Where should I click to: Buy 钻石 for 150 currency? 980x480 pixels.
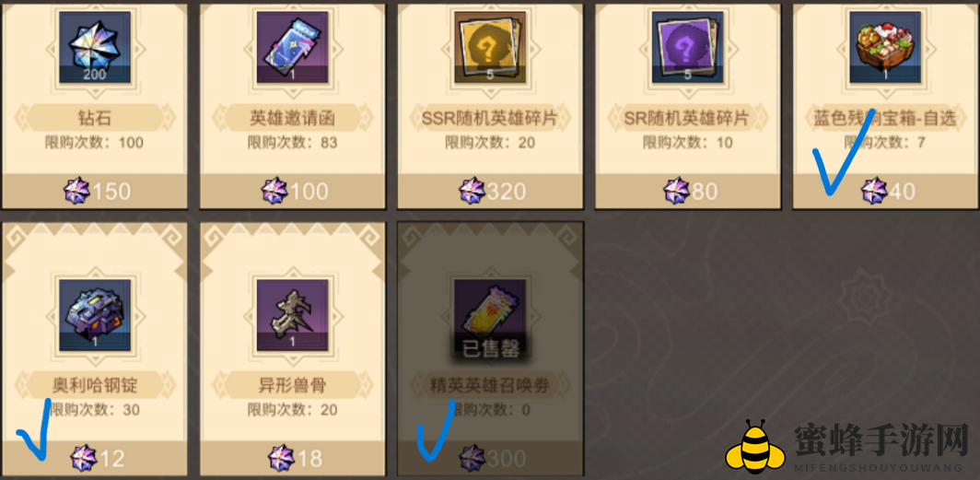(x=95, y=192)
